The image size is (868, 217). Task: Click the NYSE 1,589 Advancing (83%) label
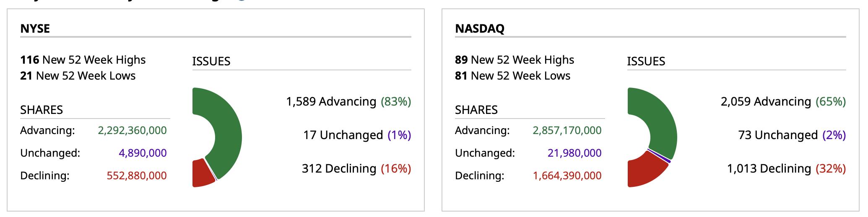point(348,102)
